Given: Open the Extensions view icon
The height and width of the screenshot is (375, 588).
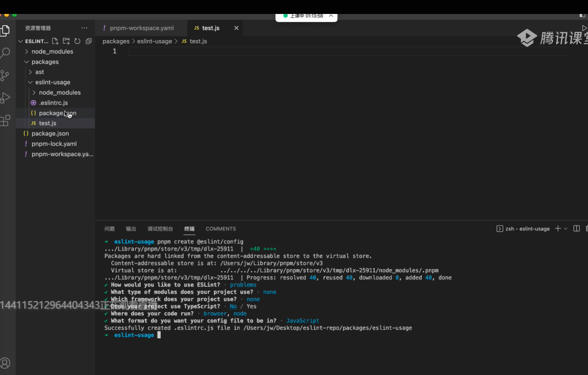Looking at the screenshot, I should (x=5, y=121).
